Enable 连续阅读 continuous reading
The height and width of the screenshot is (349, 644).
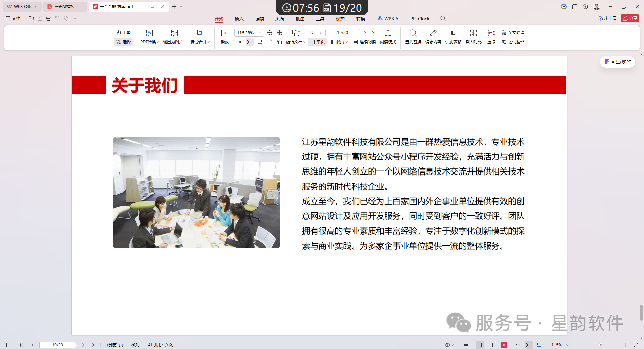tap(364, 42)
